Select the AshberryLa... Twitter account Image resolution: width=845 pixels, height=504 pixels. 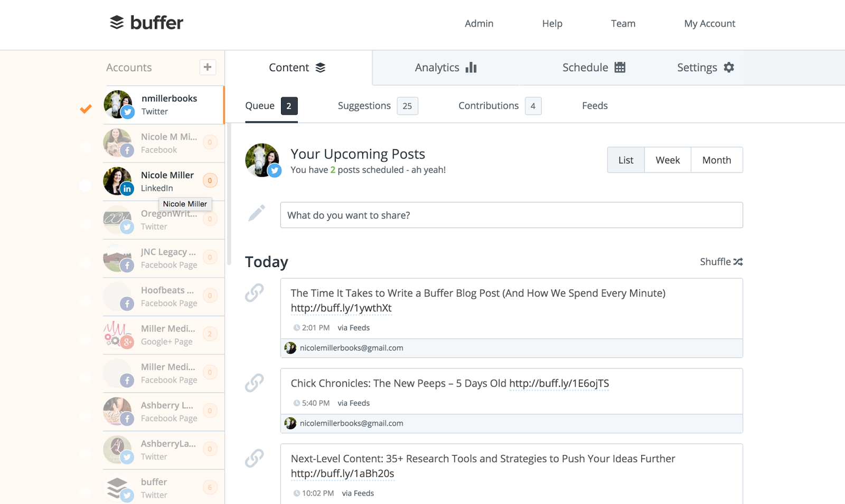click(x=164, y=450)
